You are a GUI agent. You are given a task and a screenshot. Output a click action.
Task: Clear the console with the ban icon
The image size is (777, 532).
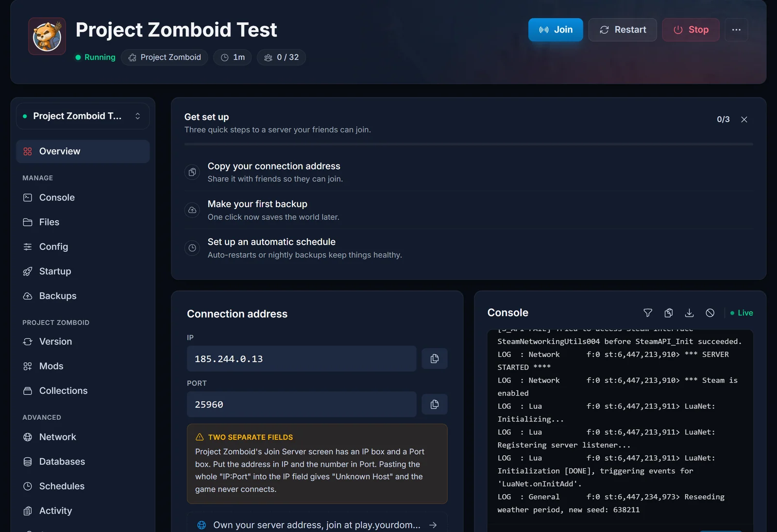point(710,313)
